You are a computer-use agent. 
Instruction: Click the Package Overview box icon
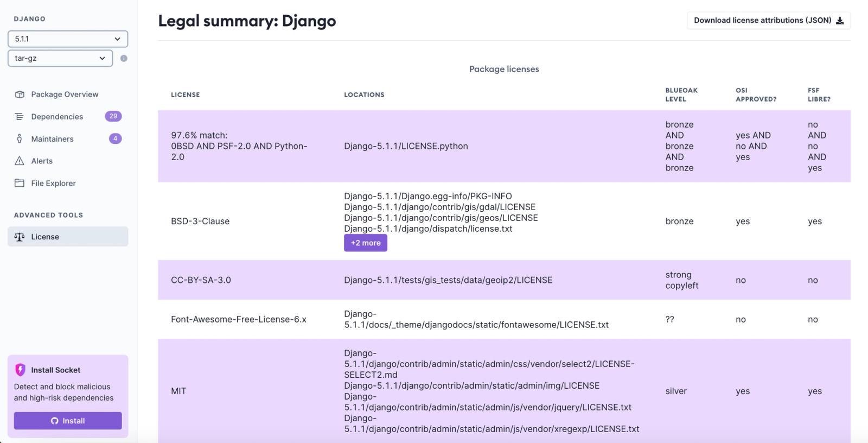[20, 94]
